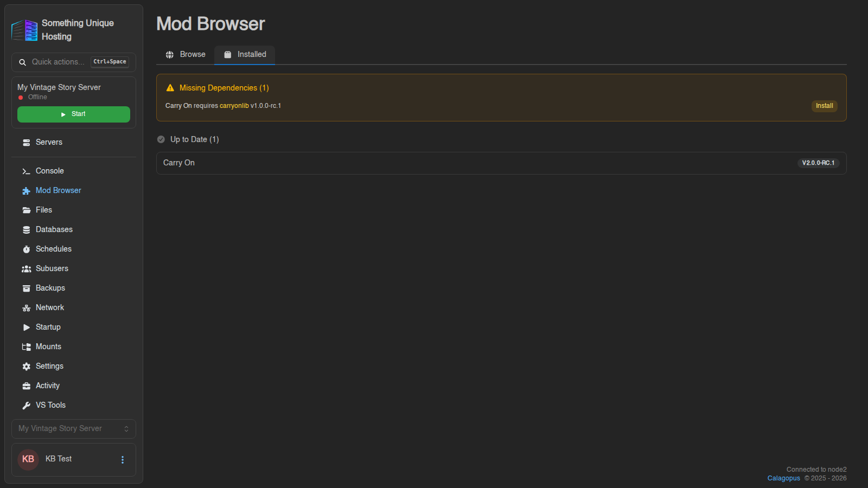Image resolution: width=868 pixels, height=488 pixels.
Task: Click the Up to Date check icon
Action: [161, 139]
